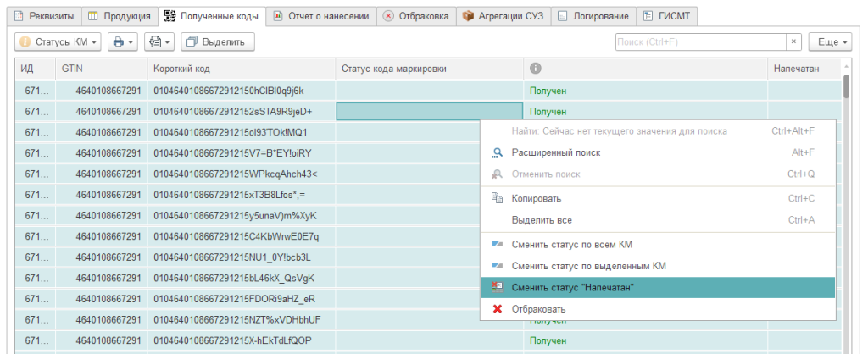
Task: Select Копировать in the context menu
Action: 658,198
